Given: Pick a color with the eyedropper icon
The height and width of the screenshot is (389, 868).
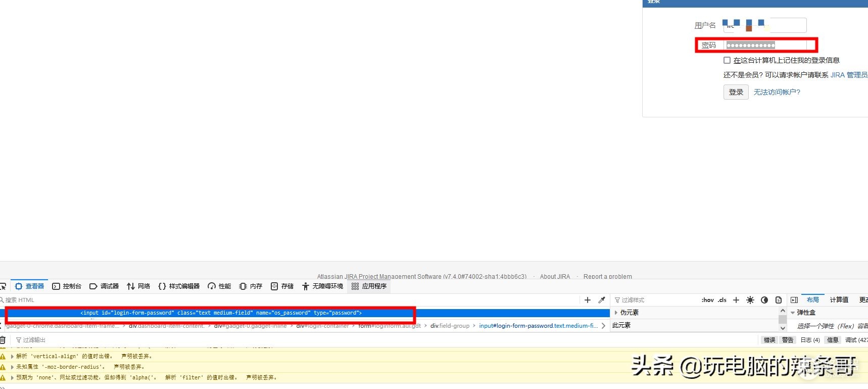Looking at the screenshot, I should [x=602, y=300].
